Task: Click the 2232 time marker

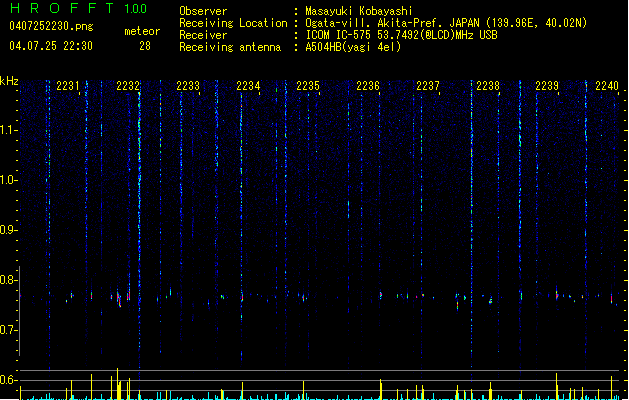Action: [x=128, y=85]
